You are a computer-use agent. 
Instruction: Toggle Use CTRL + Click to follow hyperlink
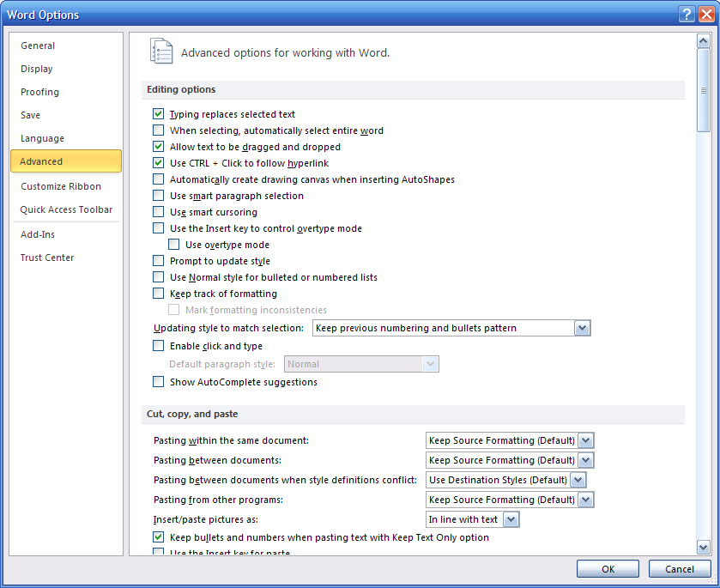point(159,163)
